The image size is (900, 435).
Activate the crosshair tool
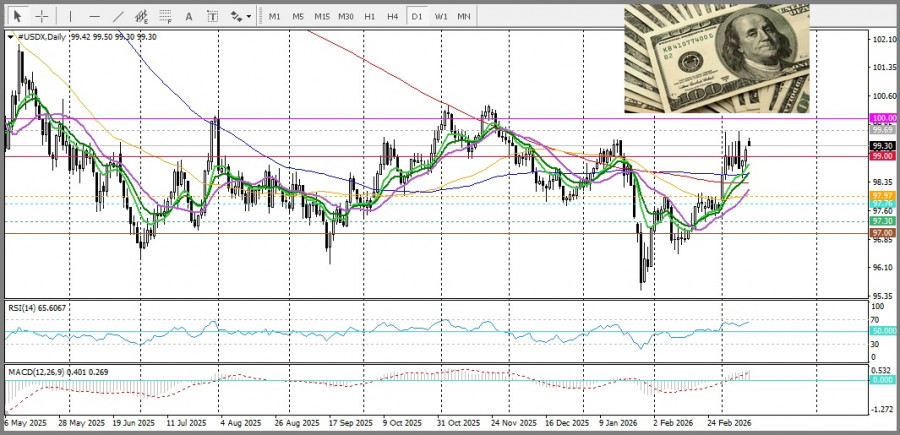(42, 16)
